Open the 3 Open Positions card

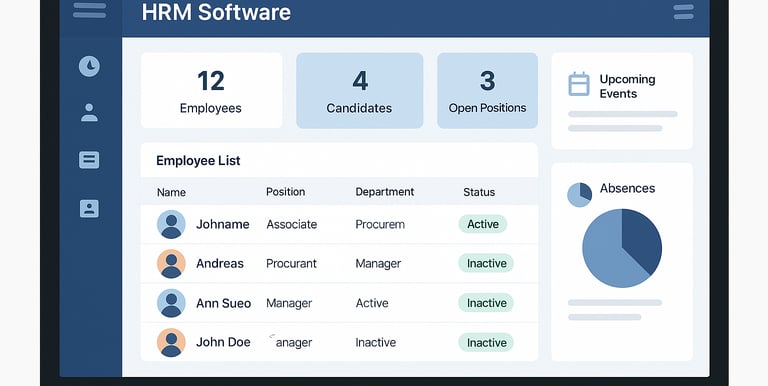coord(487,91)
